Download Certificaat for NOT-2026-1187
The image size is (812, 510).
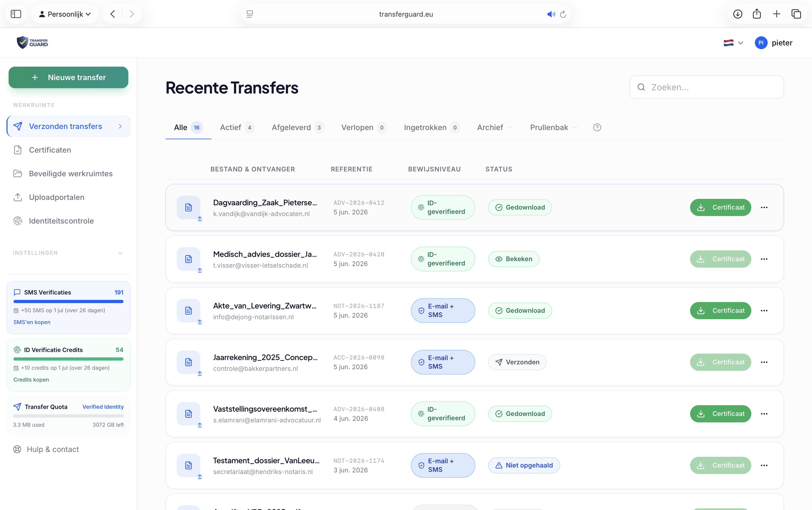(x=720, y=311)
